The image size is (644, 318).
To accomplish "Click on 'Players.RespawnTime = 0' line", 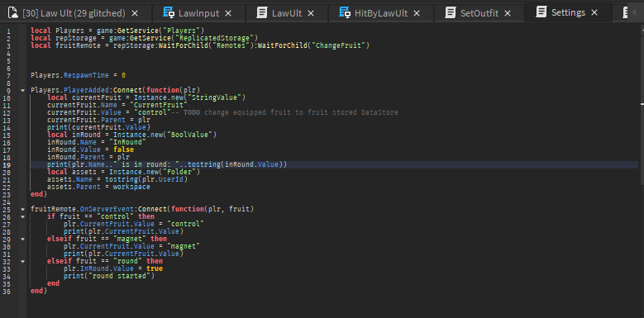I will click(x=78, y=75).
